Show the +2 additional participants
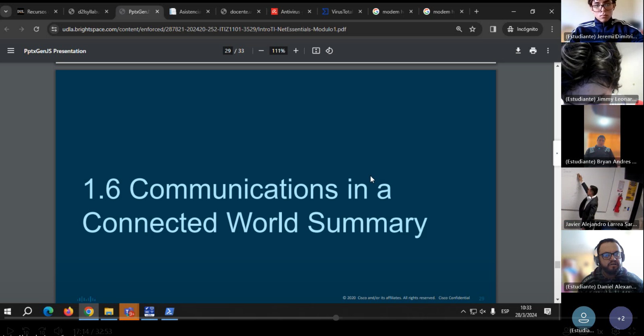This screenshot has height=336, width=644. pyautogui.click(x=621, y=318)
